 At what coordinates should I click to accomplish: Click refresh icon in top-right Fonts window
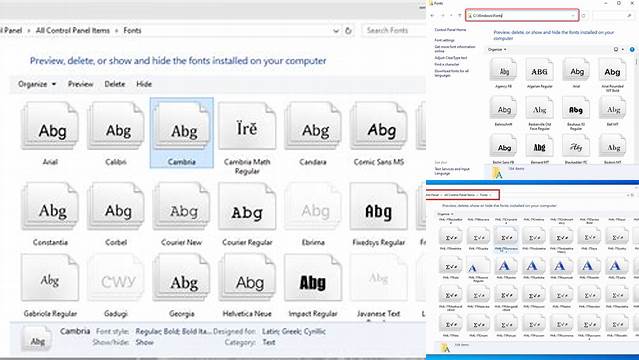point(584,15)
